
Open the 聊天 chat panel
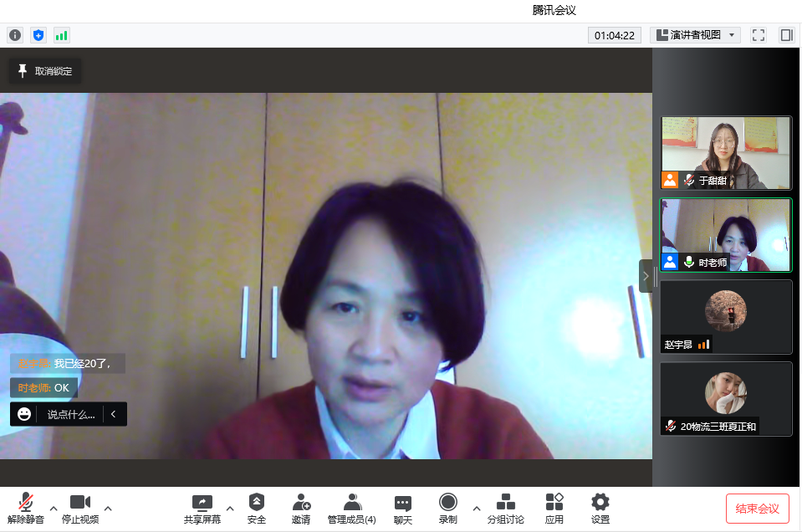click(x=403, y=509)
